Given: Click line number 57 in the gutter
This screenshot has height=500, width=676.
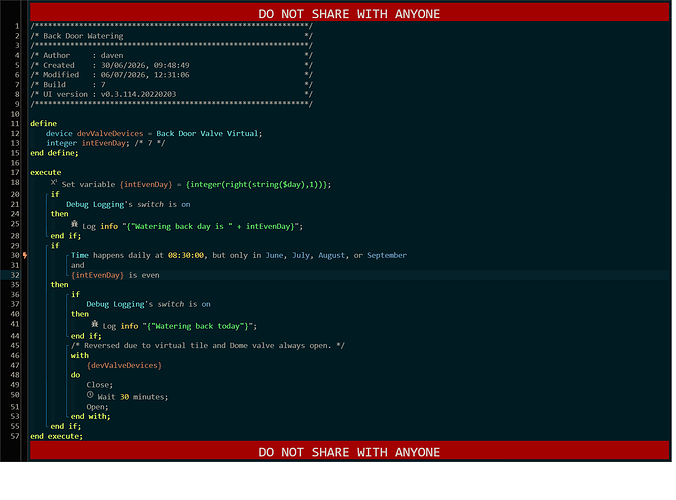Looking at the screenshot, I should click(15, 436).
